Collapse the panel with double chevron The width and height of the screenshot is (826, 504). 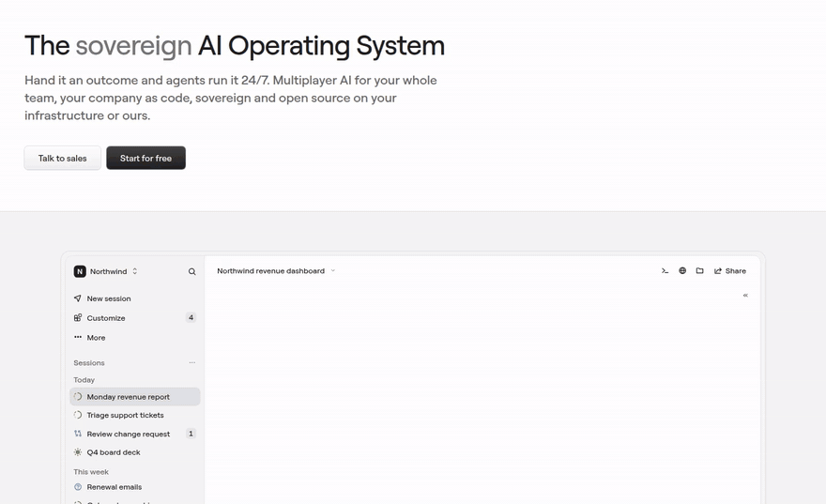click(745, 296)
